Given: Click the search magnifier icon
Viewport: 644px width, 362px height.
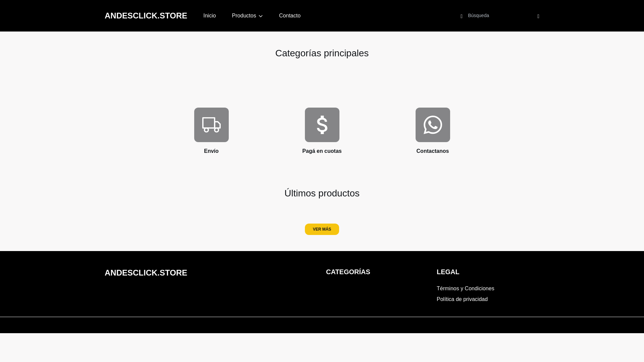Looking at the screenshot, I should pyautogui.click(x=462, y=16).
